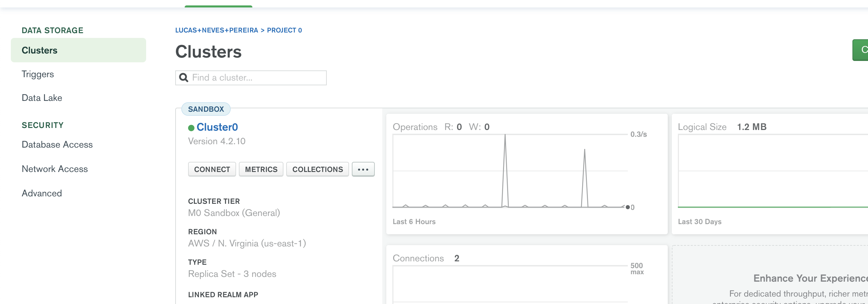Click the LUCAS+NEVES+PEREIRA breadcrumb link
Screen dimensions: 868x304
point(216,30)
